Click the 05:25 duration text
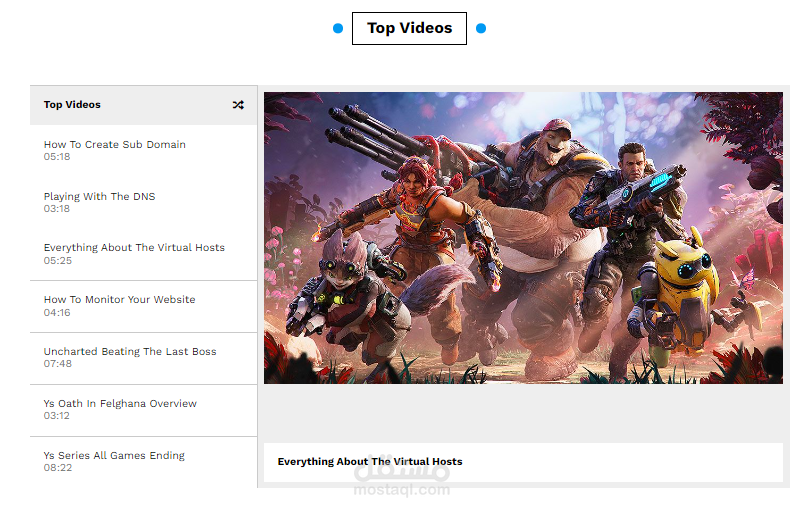804x508 pixels. (x=57, y=261)
